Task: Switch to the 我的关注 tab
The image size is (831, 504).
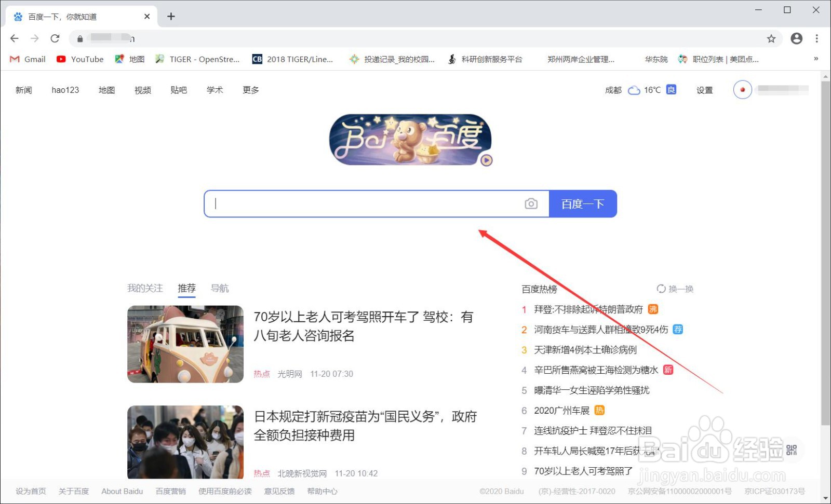Action: [145, 288]
